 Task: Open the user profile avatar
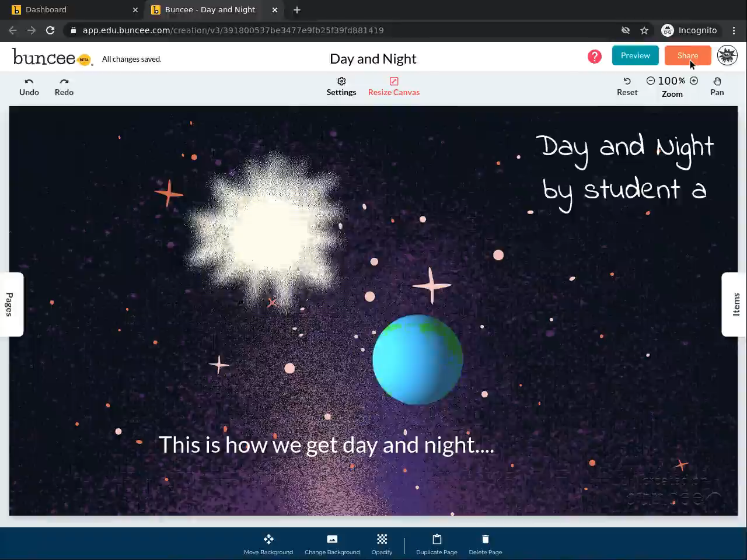pyautogui.click(x=727, y=55)
